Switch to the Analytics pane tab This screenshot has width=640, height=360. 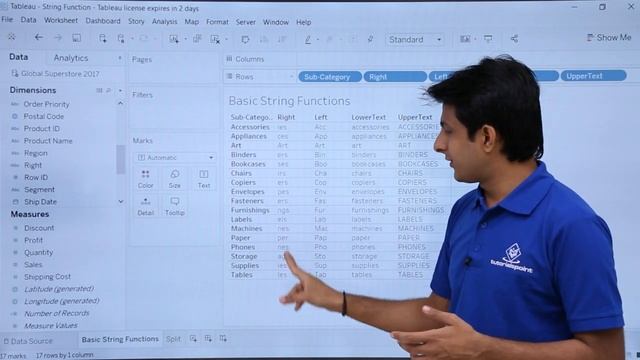[x=71, y=58]
